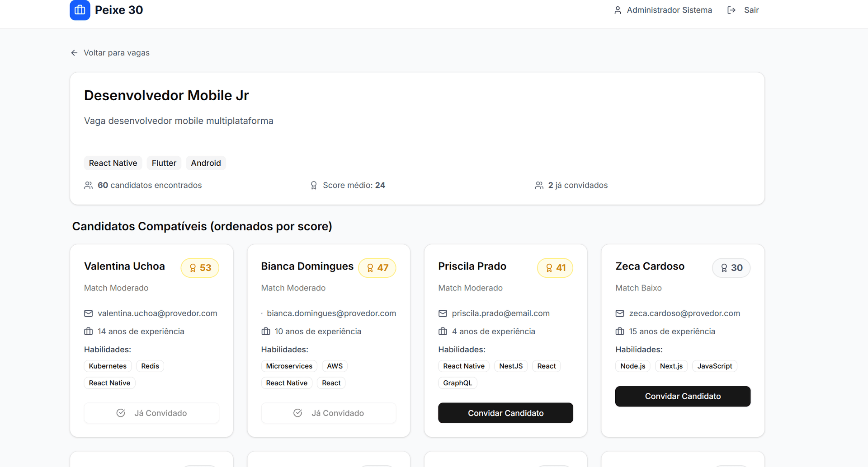Screen dimensions: 868x467
Task: Click email zeca.cardoso@provedor.com
Action: point(684,313)
